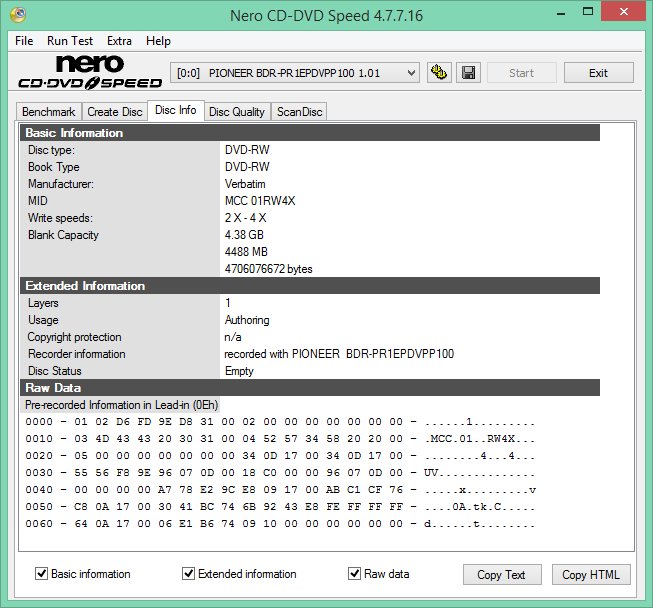Click the Pre-recorded Information in Lead-in label
This screenshot has height=608, width=653.
pos(121,405)
